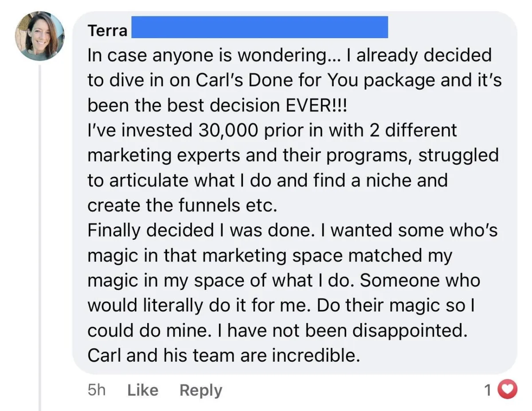
Task: Click the commenter name Terra
Action: pyautogui.click(x=107, y=30)
